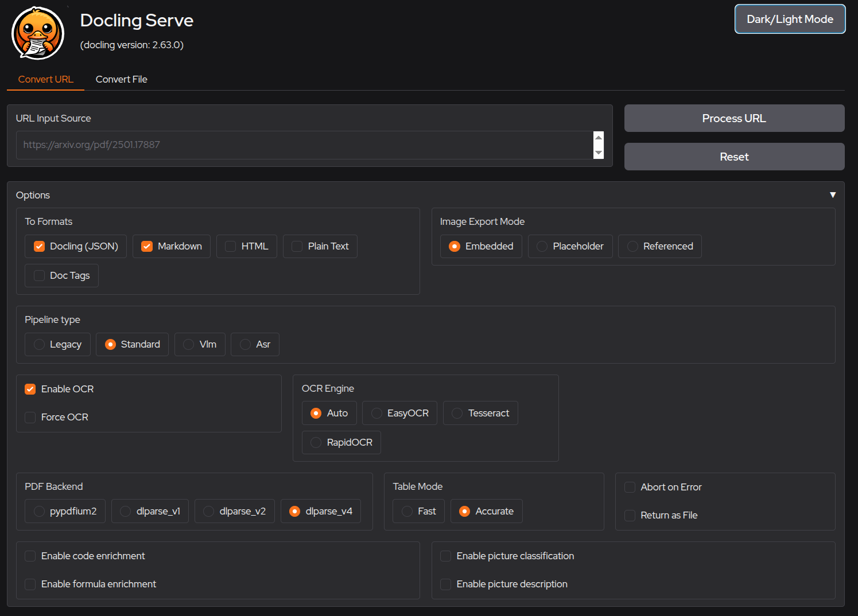Click the Reset button
Viewport: 858px width, 616px height.
[733, 157]
